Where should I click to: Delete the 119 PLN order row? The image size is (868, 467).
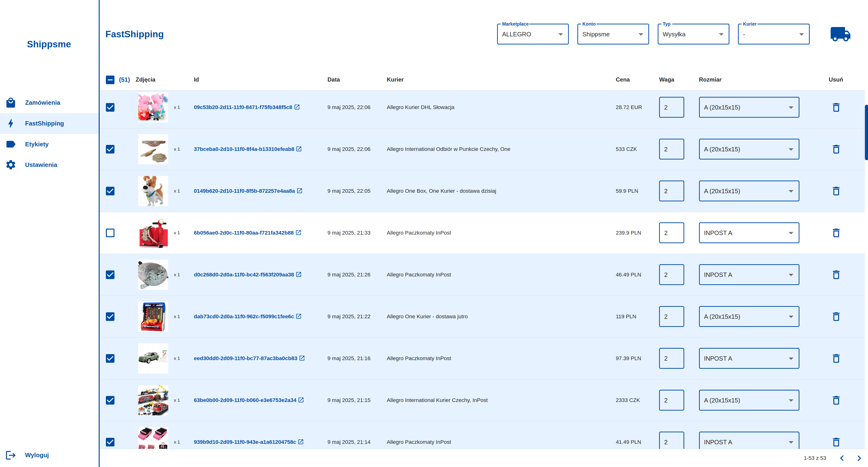(x=836, y=316)
